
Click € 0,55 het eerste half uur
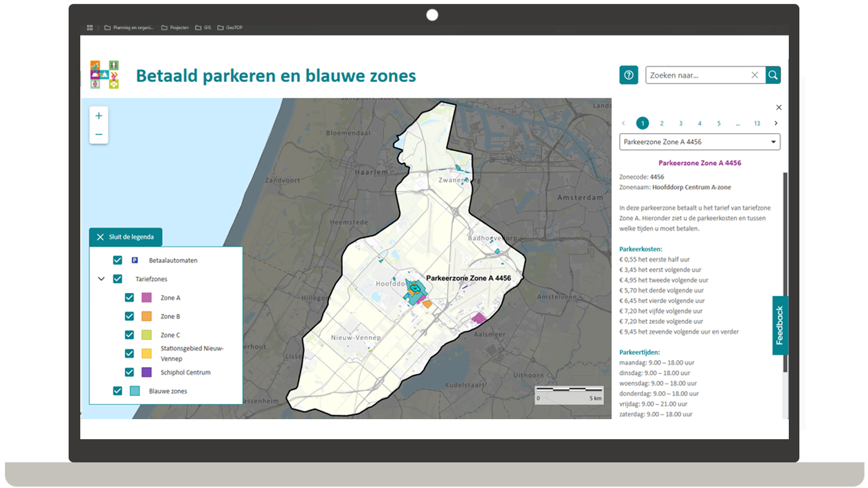(654, 260)
